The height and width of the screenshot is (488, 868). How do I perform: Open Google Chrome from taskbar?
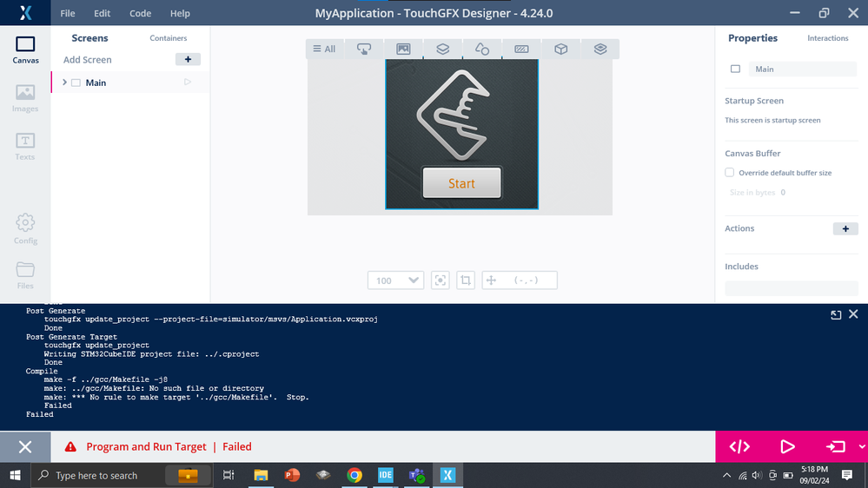click(354, 475)
